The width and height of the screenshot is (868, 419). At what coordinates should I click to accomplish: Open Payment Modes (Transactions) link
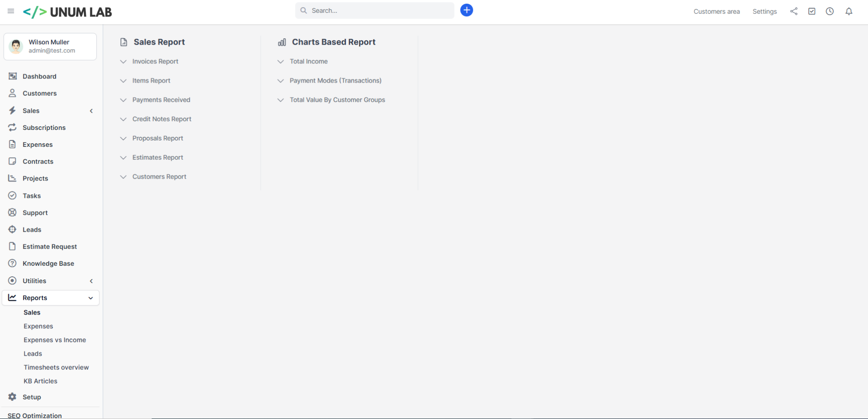click(x=336, y=80)
